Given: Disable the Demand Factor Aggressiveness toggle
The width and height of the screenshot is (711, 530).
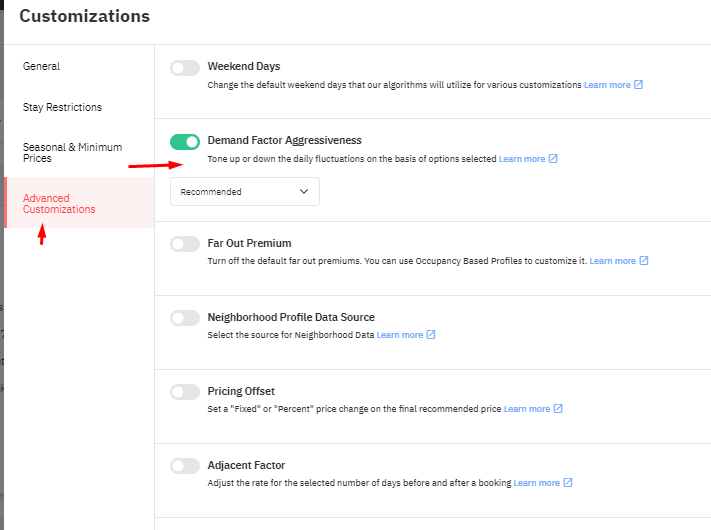Looking at the screenshot, I should coord(185,142).
